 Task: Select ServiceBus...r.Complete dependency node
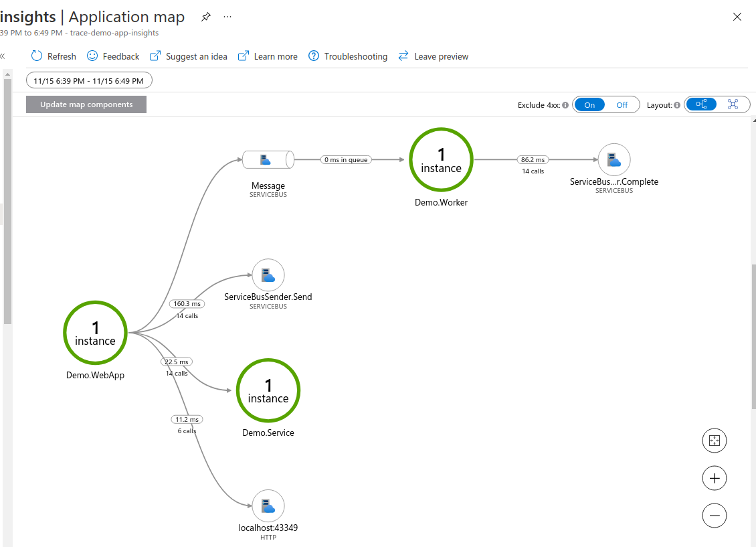(x=614, y=159)
